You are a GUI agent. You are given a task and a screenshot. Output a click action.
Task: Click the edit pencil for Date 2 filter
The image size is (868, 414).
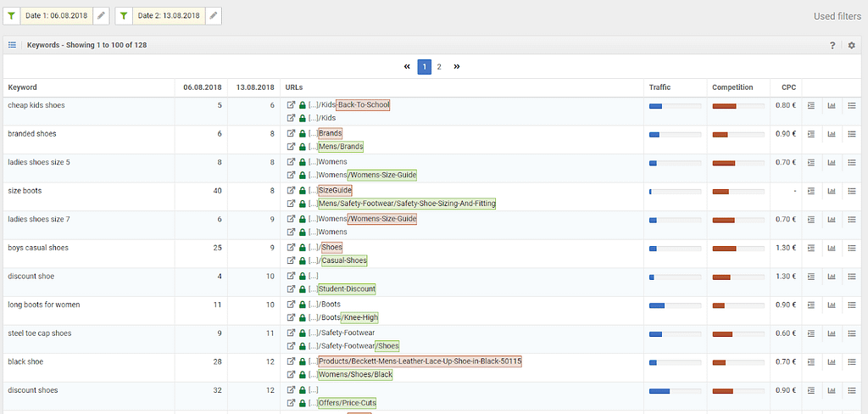click(213, 15)
